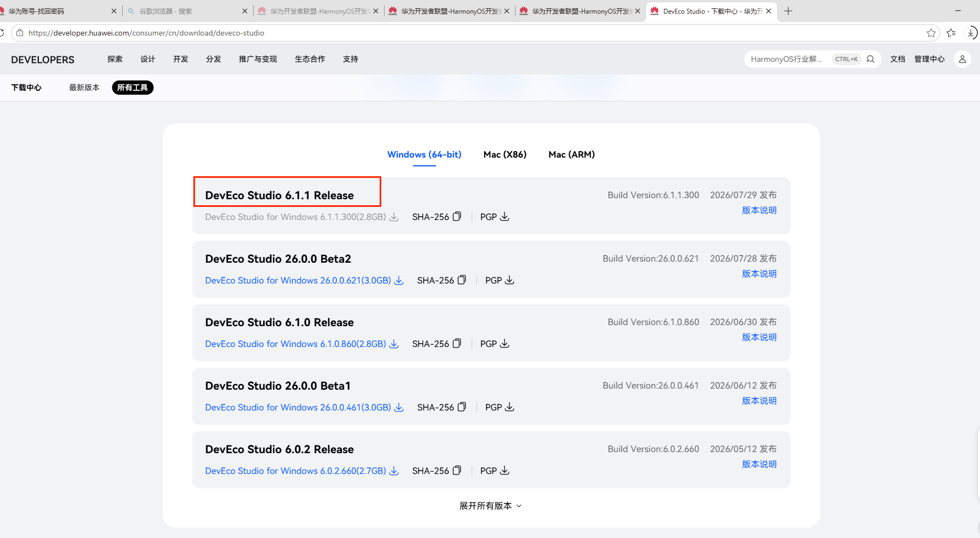Download PGP for DevEco Studio 6.1.0 Release
This screenshot has width=980, height=538.
[x=505, y=344]
